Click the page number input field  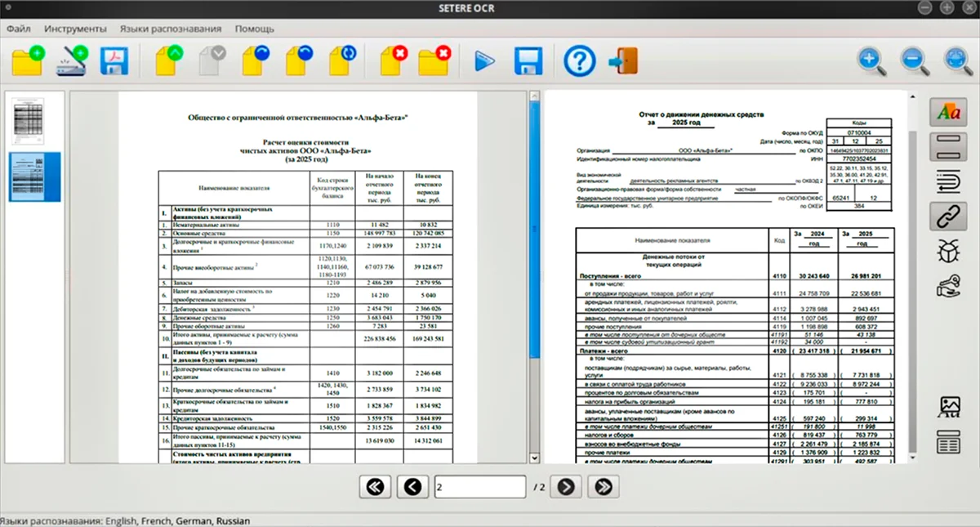[x=479, y=487]
